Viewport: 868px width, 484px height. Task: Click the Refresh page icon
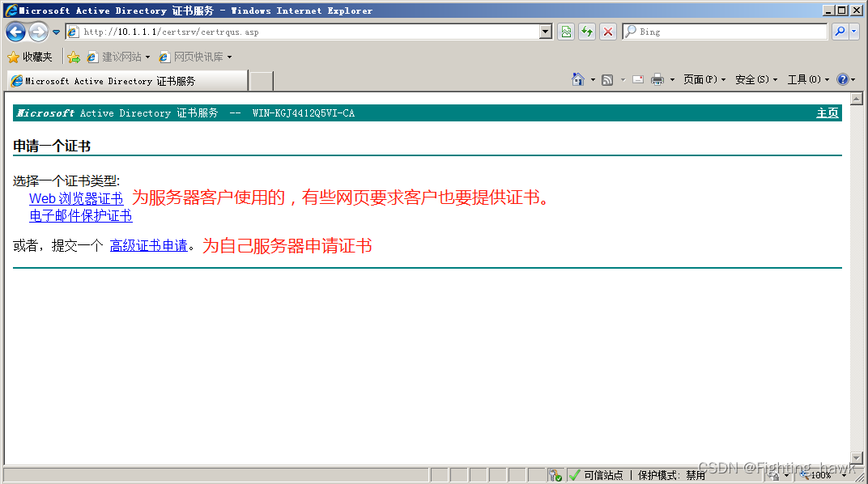tap(587, 32)
